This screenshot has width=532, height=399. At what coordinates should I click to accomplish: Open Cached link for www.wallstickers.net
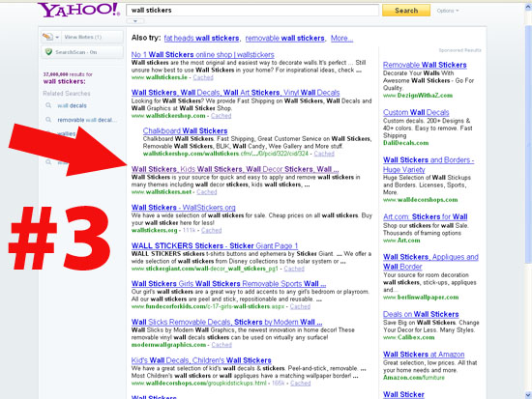click(207, 192)
